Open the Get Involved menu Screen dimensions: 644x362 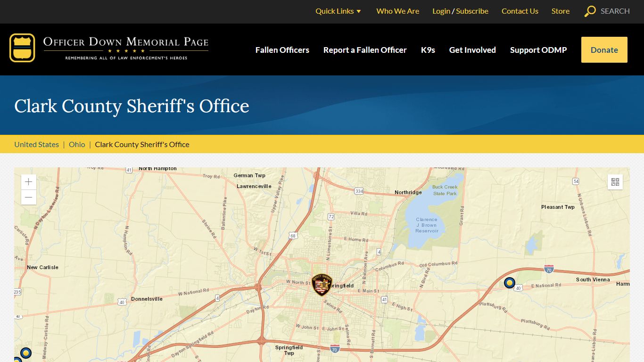(472, 50)
